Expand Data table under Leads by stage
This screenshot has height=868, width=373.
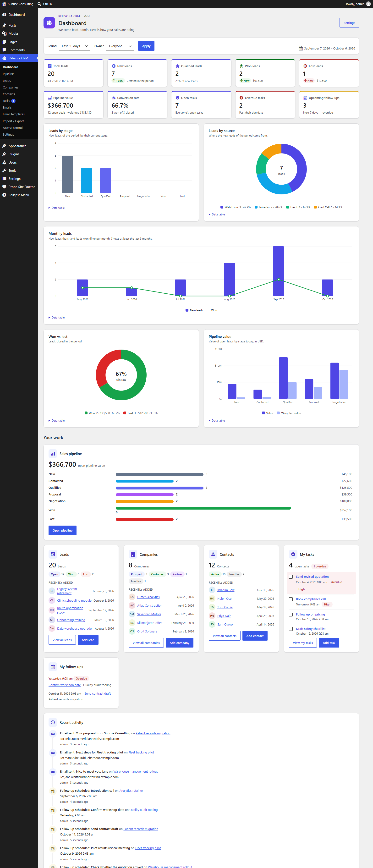pos(57,208)
